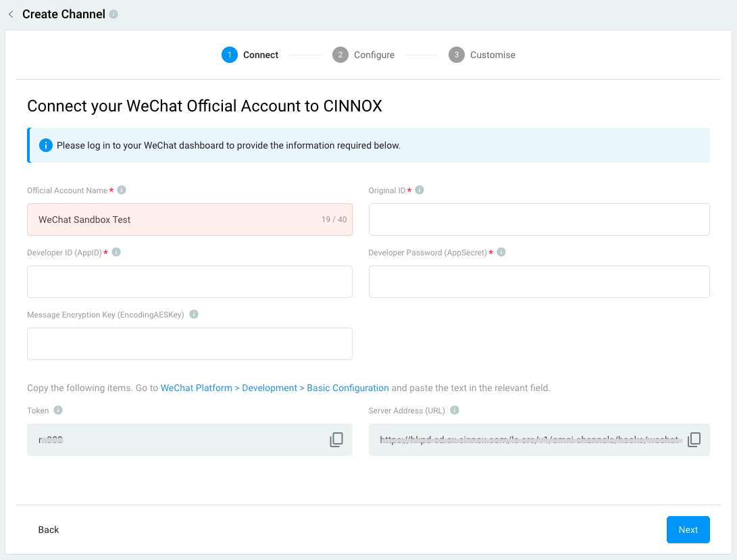Image resolution: width=737 pixels, height=560 pixels.
Task: Show Token info tooltip
Action: (58, 410)
